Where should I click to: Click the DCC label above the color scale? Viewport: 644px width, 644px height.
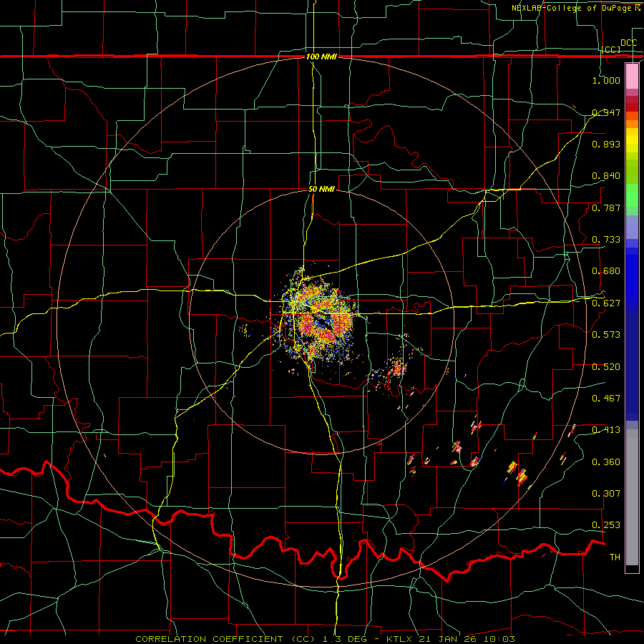tap(628, 43)
